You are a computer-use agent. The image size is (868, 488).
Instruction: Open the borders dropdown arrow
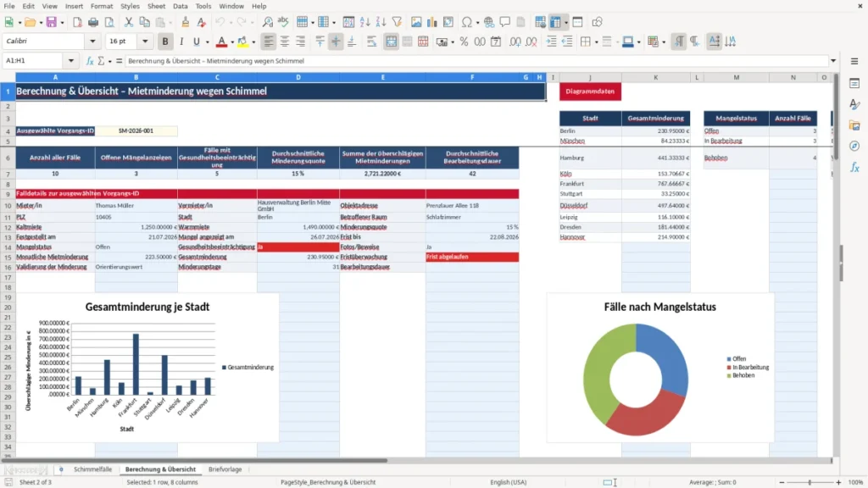(596, 42)
